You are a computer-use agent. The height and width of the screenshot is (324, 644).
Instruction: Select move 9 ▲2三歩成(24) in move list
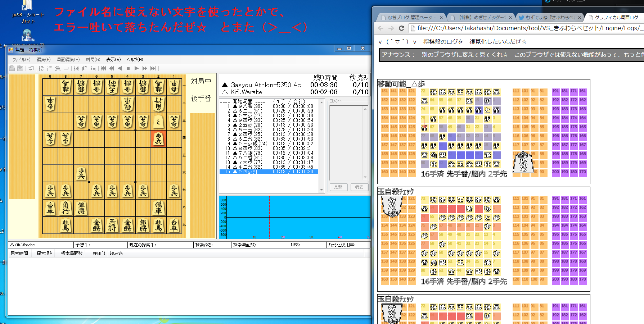[269, 144]
